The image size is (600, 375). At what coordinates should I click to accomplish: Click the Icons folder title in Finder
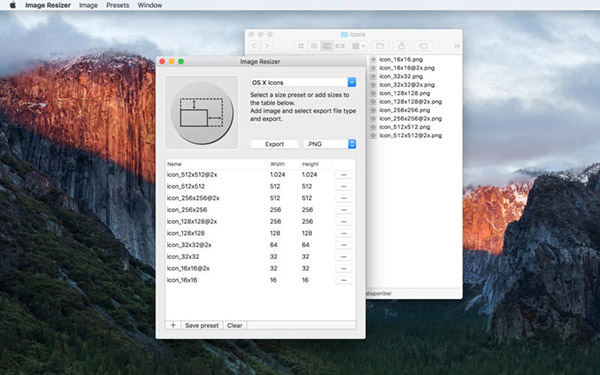[353, 34]
